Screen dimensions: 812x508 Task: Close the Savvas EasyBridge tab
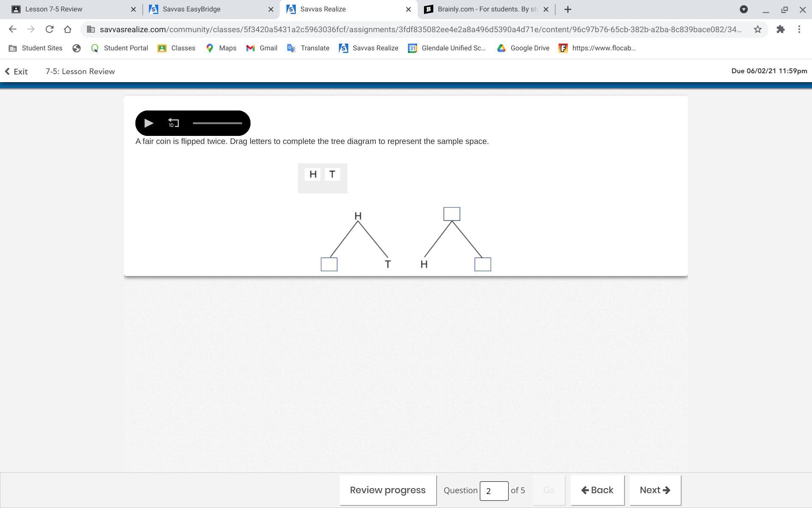271,9
